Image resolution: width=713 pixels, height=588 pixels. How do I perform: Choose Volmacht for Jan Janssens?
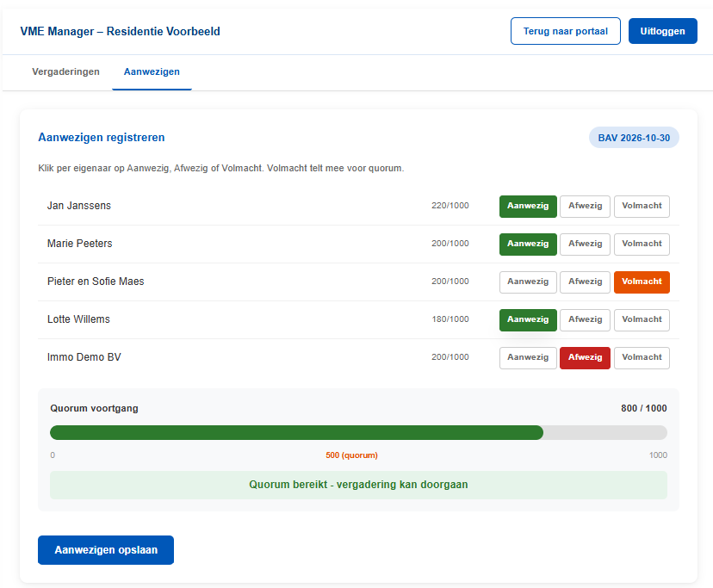tap(642, 207)
